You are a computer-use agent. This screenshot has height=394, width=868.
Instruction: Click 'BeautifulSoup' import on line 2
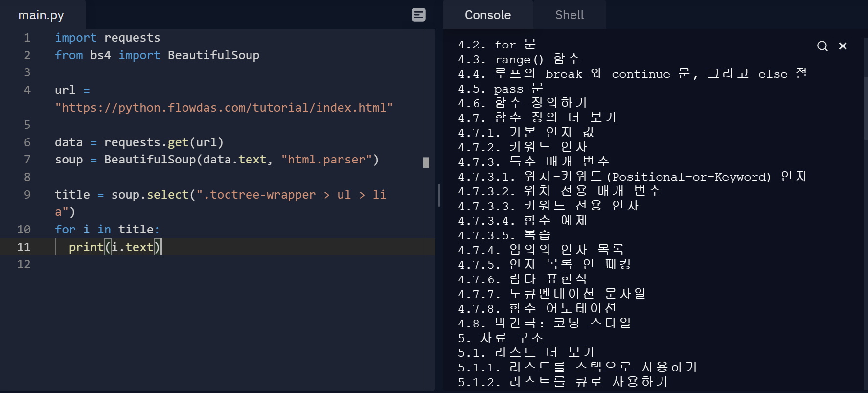[213, 55]
